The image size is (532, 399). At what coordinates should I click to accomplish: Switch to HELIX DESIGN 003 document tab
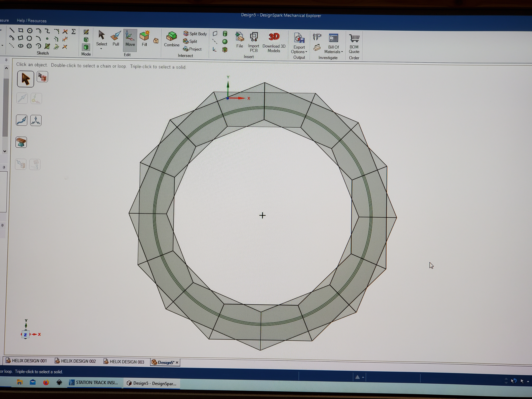tap(124, 362)
